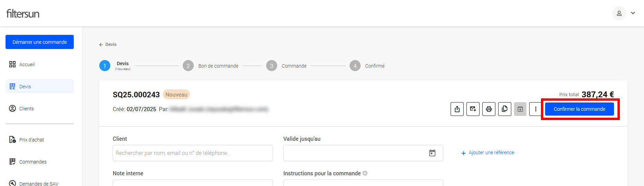
Task: Focus the Client search input field
Action: coord(192,153)
